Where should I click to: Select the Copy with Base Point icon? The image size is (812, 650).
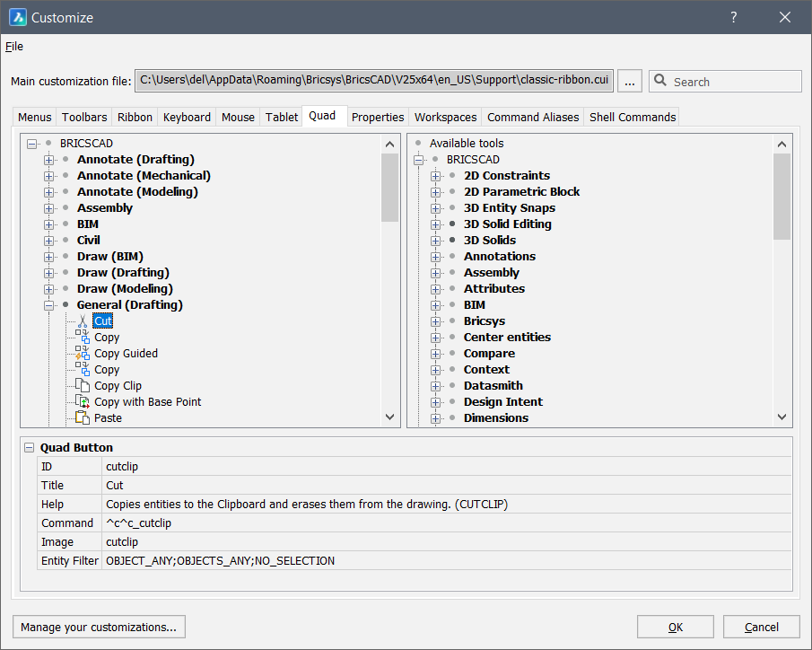tap(83, 402)
